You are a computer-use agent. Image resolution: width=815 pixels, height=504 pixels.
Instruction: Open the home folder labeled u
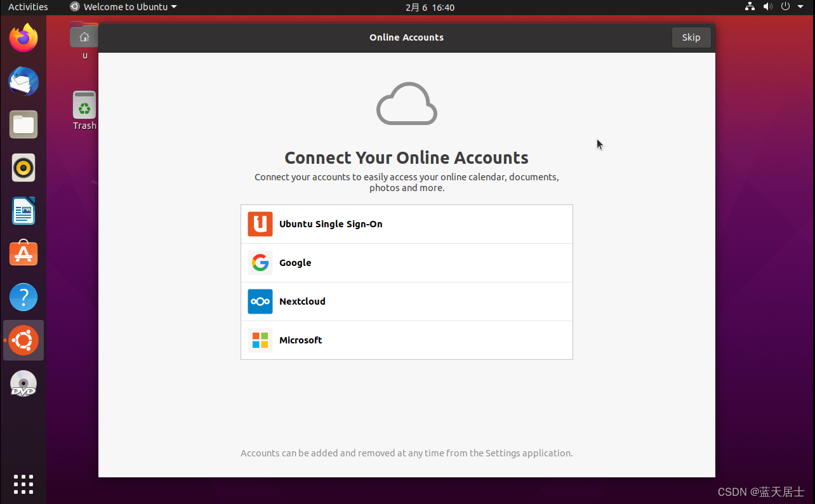coord(84,38)
